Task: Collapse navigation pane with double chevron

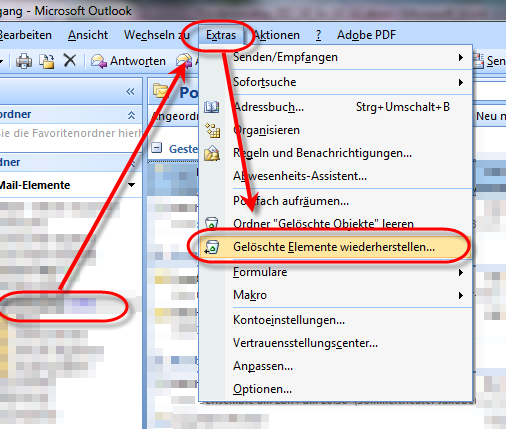Action: coord(130,91)
